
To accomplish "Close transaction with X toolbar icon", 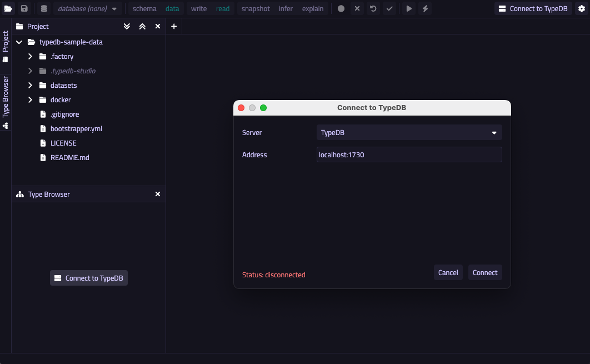I will 357,8.
